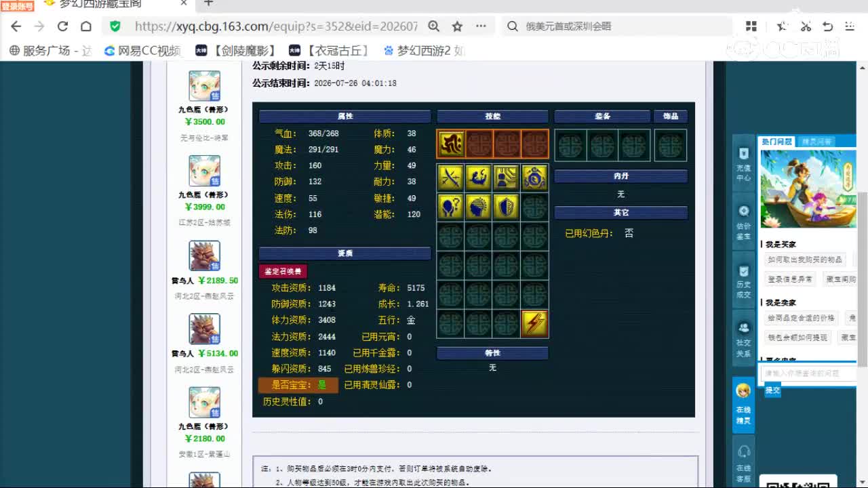Click the browser search box
Screen dimensions: 868x488
point(617,26)
